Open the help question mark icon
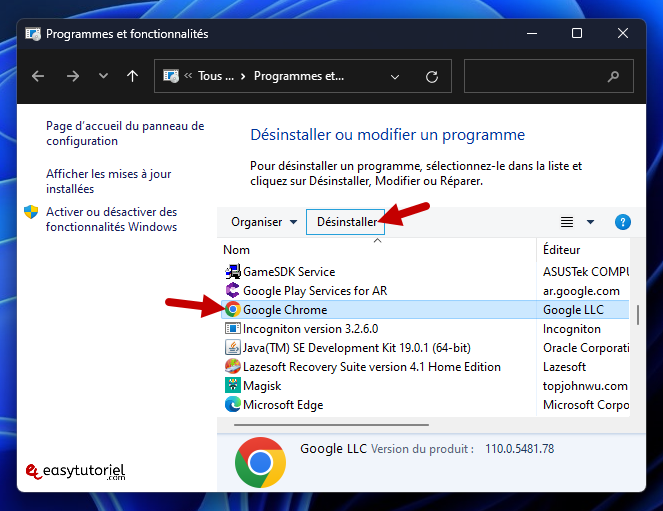This screenshot has height=511, width=663. (x=622, y=222)
